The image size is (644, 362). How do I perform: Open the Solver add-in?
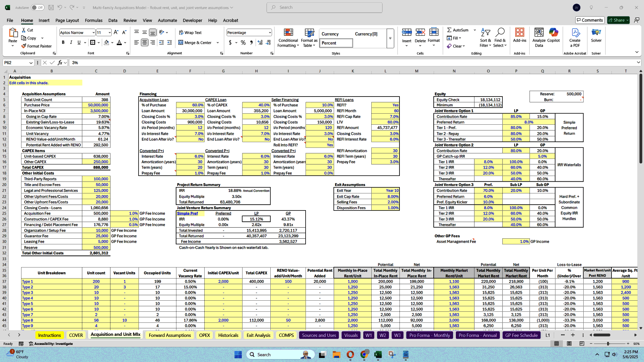[x=596, y=36]
